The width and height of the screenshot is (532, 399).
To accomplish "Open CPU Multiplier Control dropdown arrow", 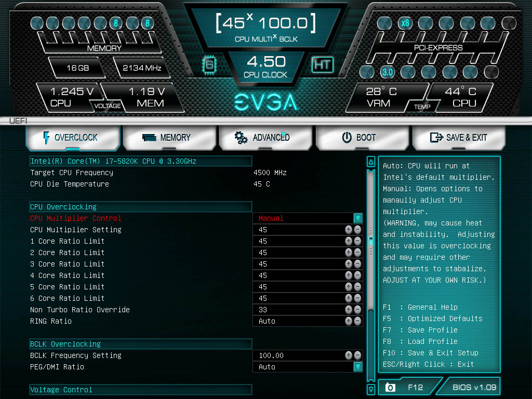I will point(358,218).
